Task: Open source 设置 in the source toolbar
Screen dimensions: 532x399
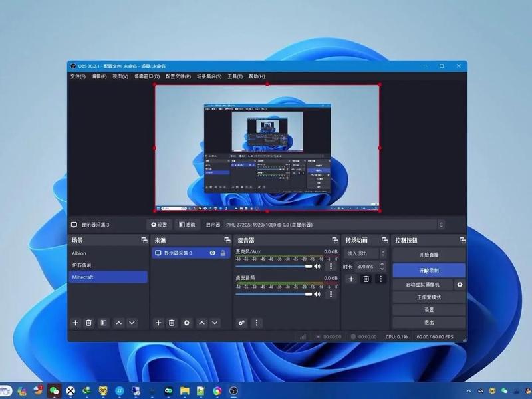Action: pos(159,225)
